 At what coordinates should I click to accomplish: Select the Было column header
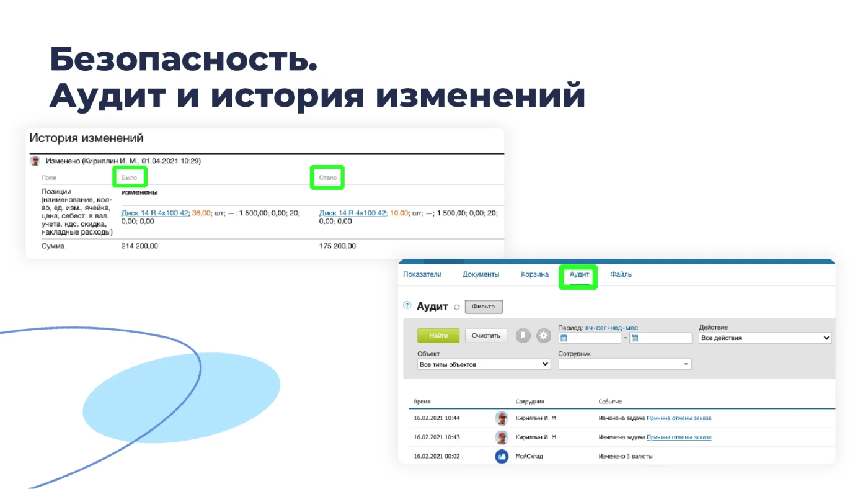click(130, 177)
